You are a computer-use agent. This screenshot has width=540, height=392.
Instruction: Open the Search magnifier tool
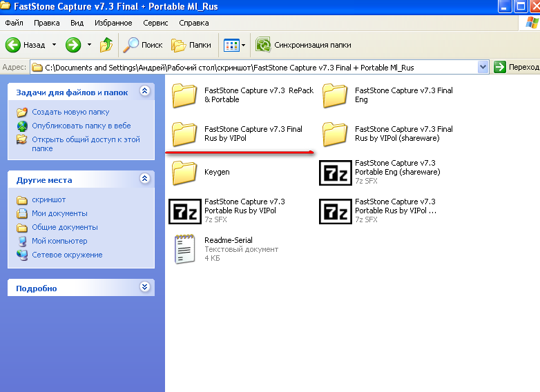tap(131, 45)
